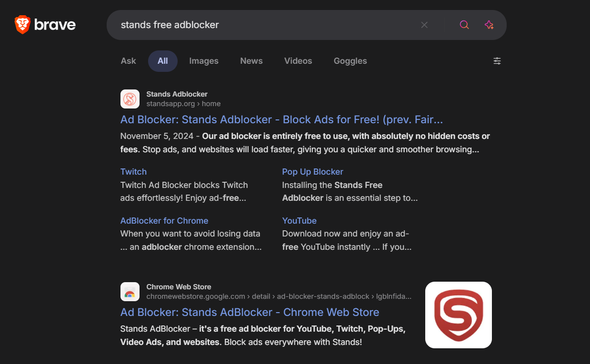The width and height of the screenshot is (590, 364).
Task: Switch to the Images tab
Action: tap(204, 61)
